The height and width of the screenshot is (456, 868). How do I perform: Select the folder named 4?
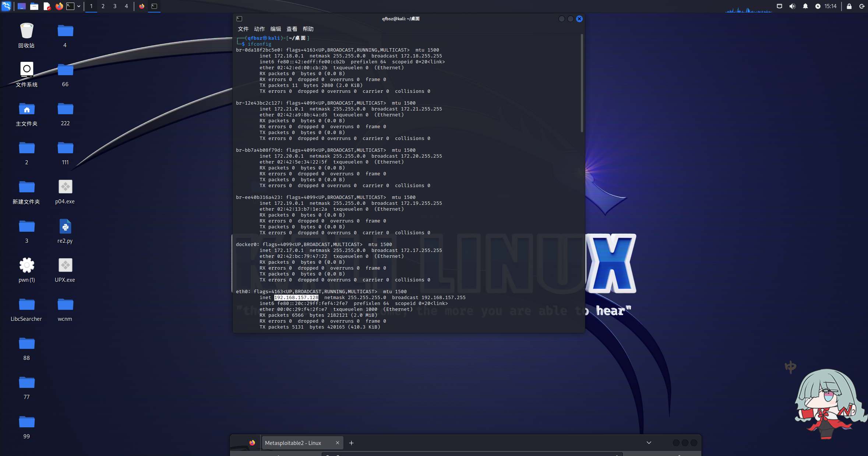[65, 35]
